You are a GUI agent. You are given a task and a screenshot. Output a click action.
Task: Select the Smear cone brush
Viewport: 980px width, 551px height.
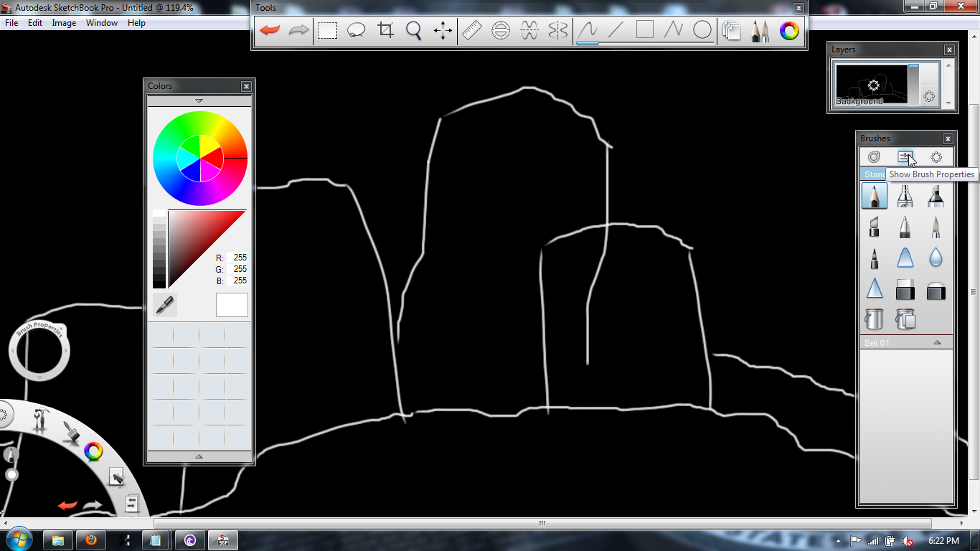point(905,258)
